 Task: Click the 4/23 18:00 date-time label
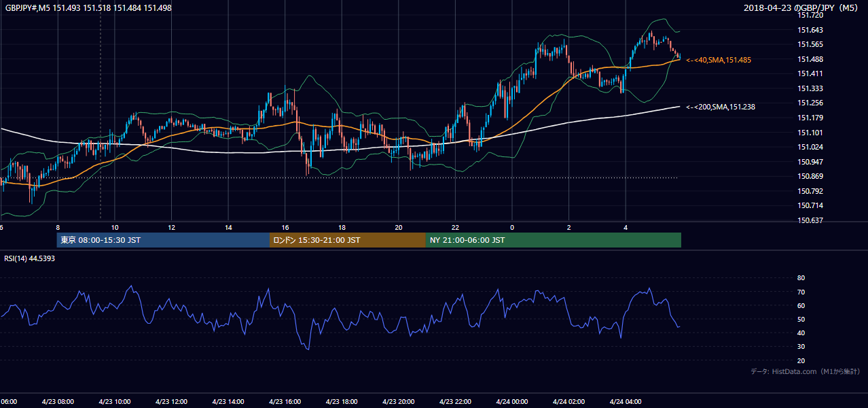[342, 401]
